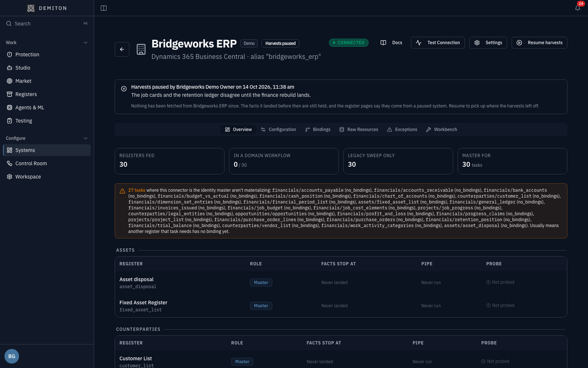Click the Harvests paused badge
Image resolution: width=588 pixels, height=368 pixels.
280,43
